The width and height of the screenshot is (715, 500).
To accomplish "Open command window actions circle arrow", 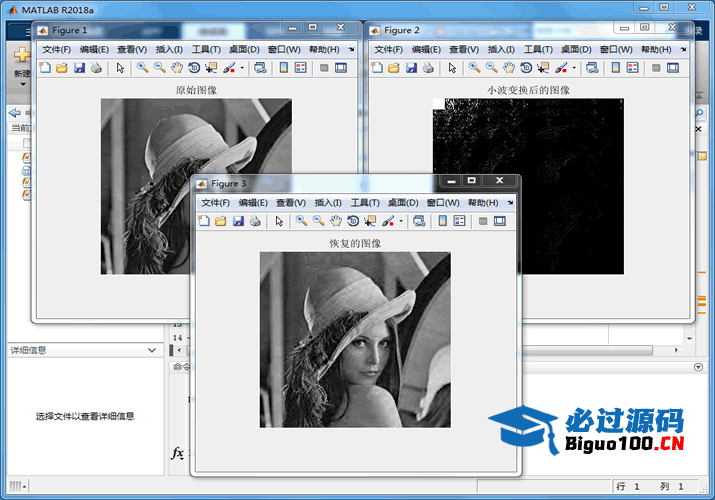I will pyautogui.click(x=698, y=367).
